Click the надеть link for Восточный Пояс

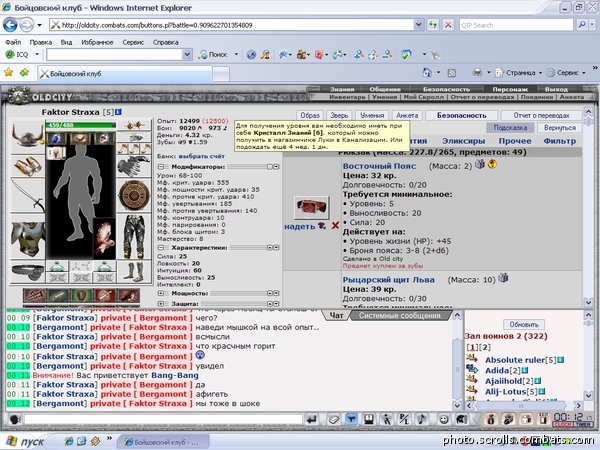299,226
